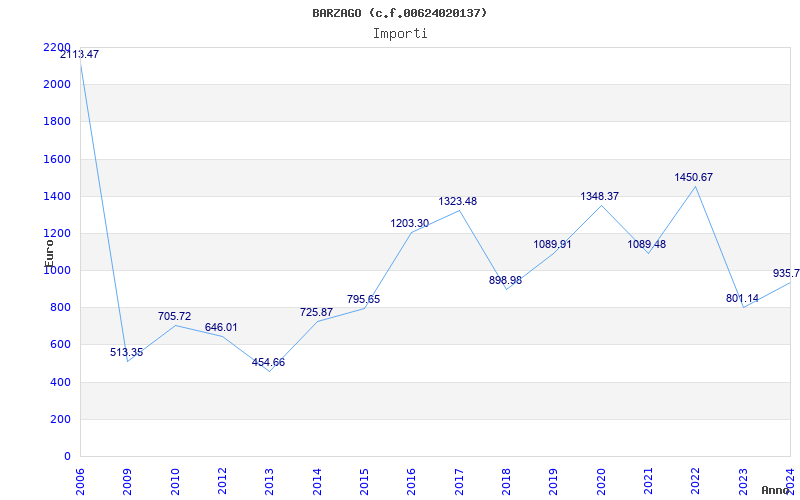Click the 2009 x-axis year label

pyautogui.click(x=127, y=482)
